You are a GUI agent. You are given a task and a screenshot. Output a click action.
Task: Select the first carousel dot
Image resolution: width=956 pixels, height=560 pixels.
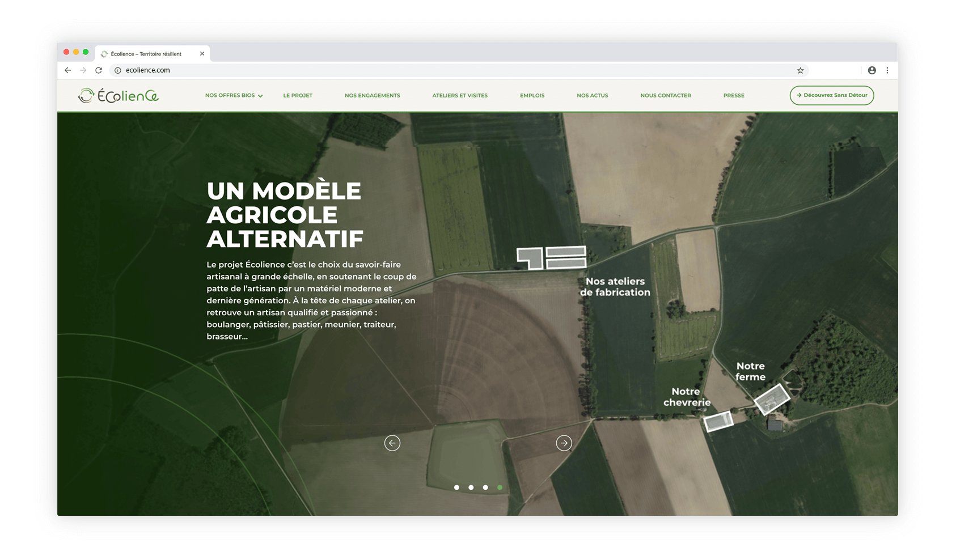[x=456, y=487]
